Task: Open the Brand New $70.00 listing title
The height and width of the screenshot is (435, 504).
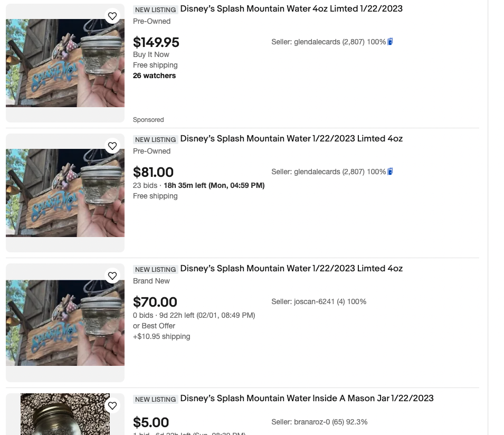Action: click(x=291, y=269)
